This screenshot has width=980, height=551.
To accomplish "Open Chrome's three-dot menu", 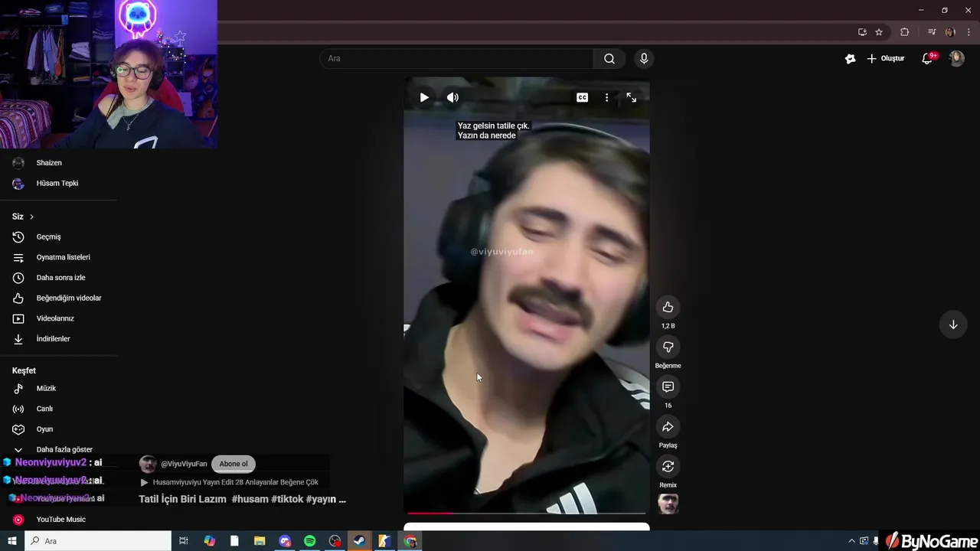I will click(x=969, y=32).
